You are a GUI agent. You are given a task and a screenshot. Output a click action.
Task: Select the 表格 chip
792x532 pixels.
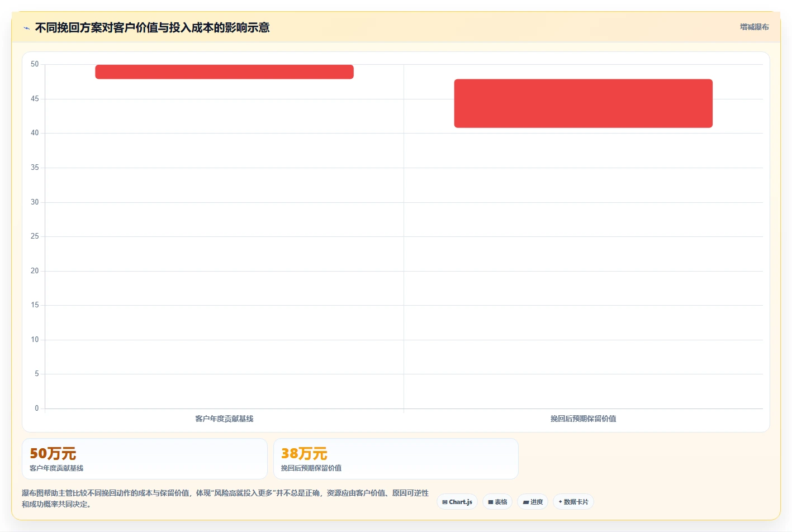point(497,502)
